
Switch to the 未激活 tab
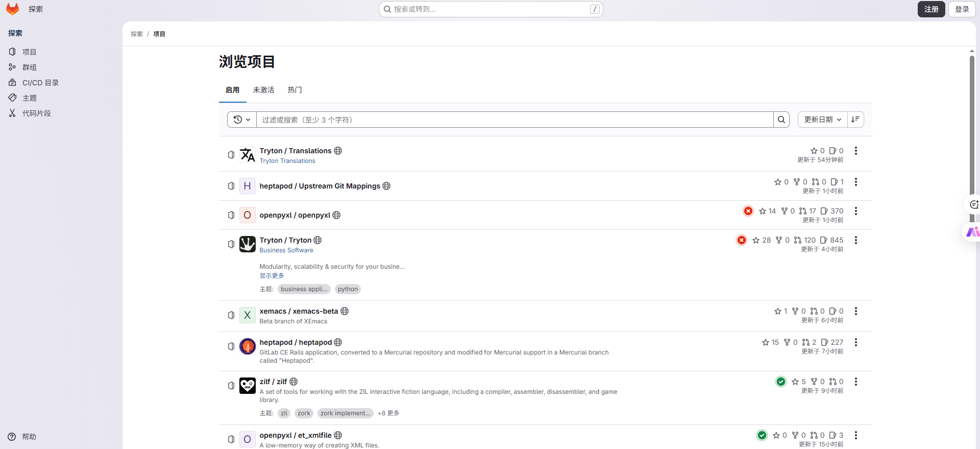click(263, 90)
